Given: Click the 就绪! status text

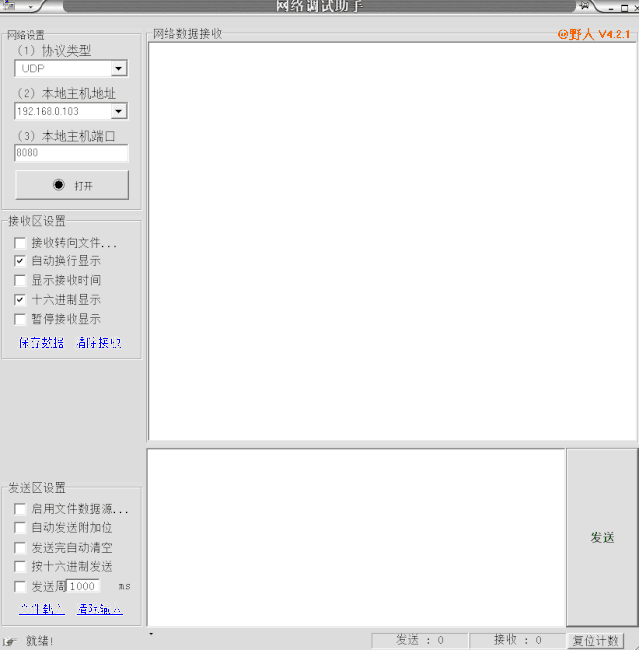Looking at the screenshot, I should point(39,641).
